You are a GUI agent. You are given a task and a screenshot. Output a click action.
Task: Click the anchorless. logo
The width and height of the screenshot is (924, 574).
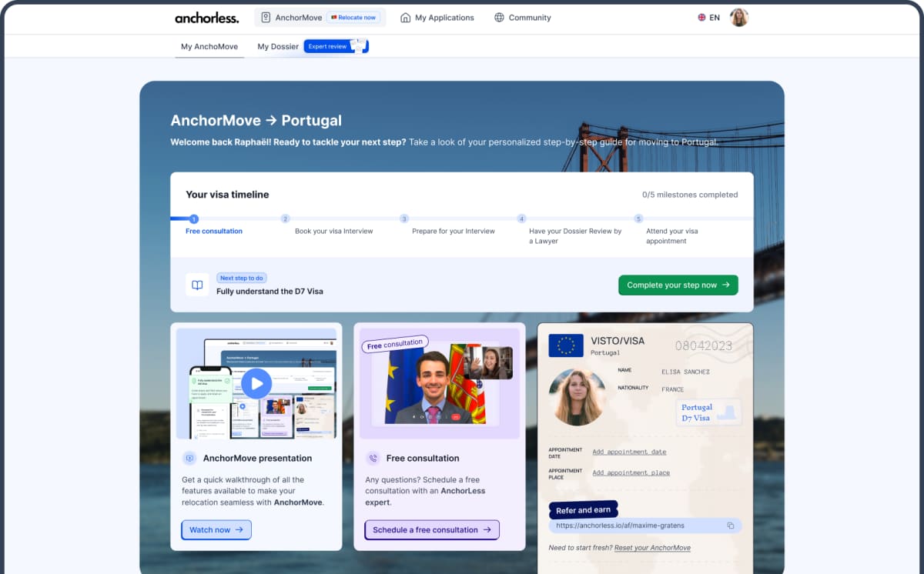click(206, 18)
